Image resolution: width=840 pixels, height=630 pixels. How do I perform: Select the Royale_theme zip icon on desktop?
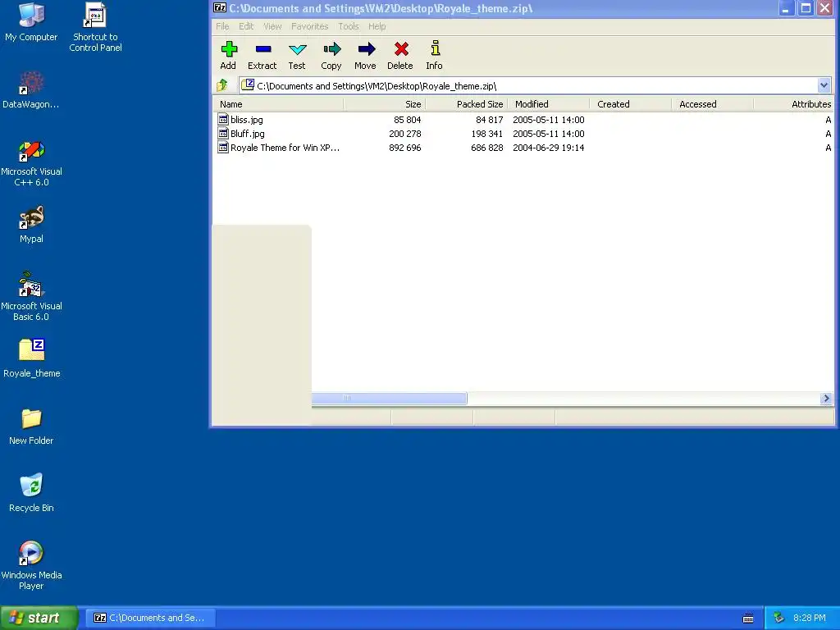coord(31,351)
